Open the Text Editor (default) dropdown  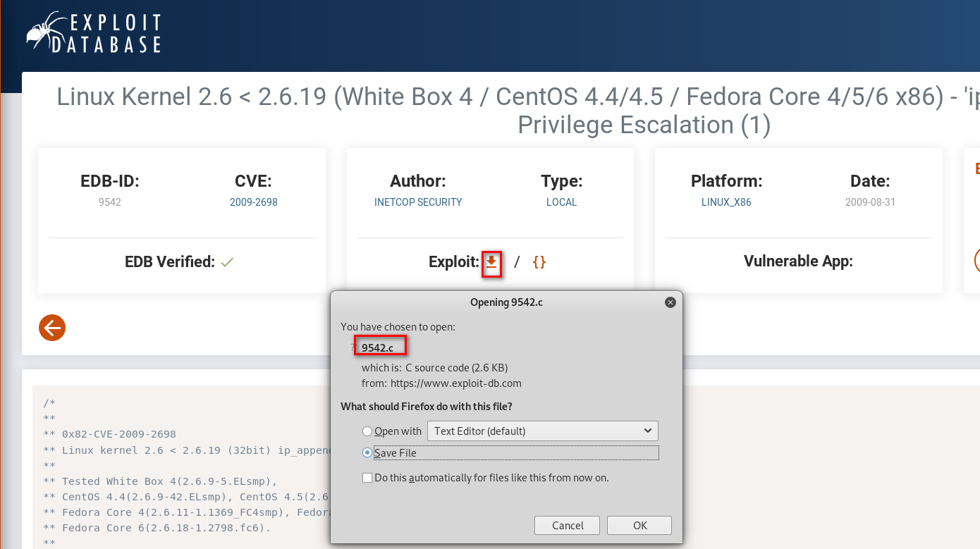click(x=543, y=431)
